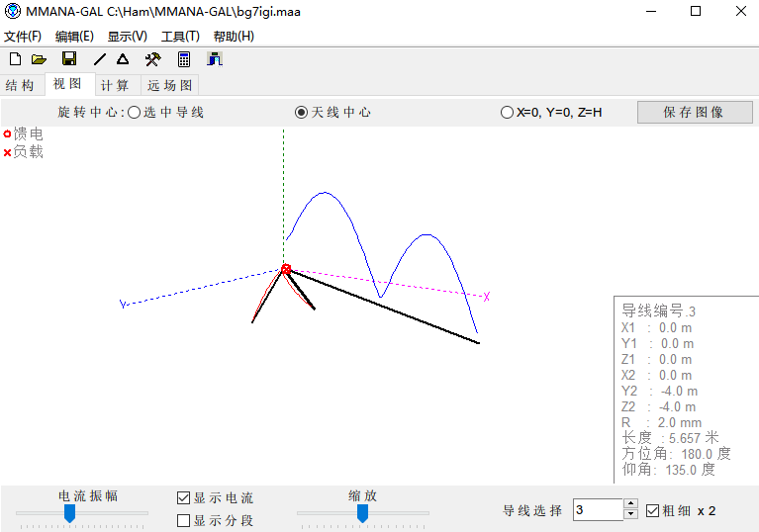This screenshot has height=532, width=759.
Task: Open 文件(F) menu
Action: tap(23, 37)
